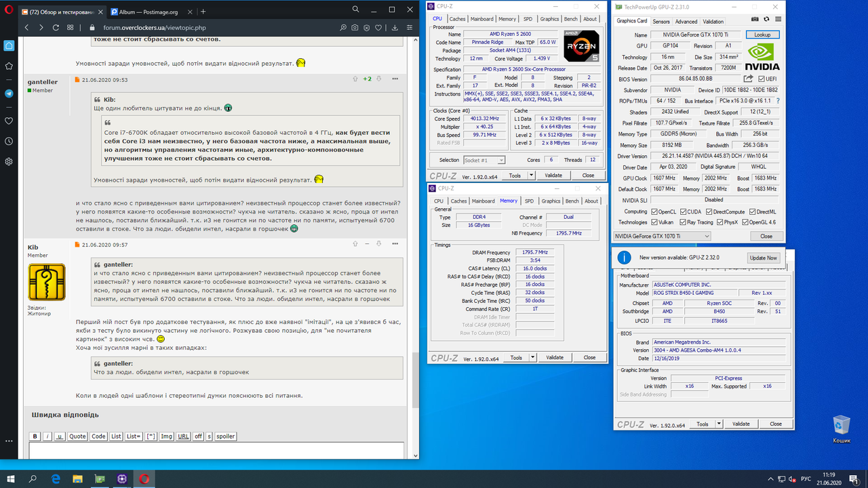Switch to Mainboard tab in top CPU-Z window
Viewport: 868px width, 488px height.
point(482,19)
